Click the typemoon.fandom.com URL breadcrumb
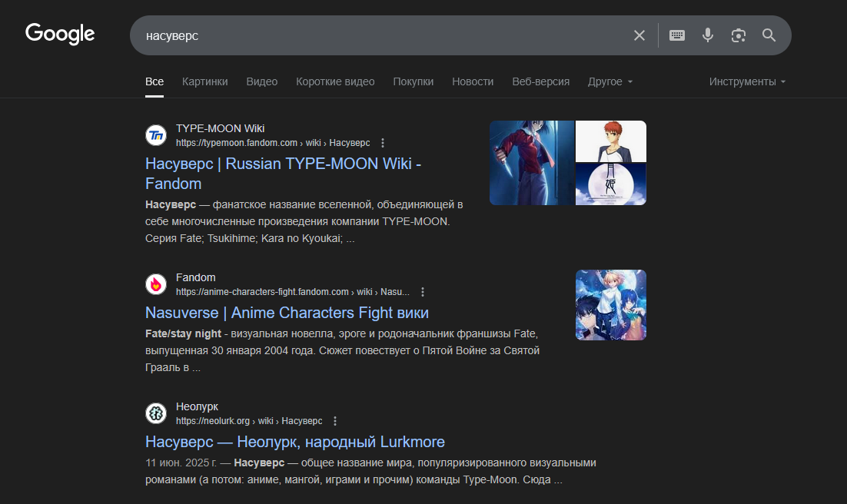Image resolution: width=847 pixels, height=504 pixels. click(x=273, y=143)
